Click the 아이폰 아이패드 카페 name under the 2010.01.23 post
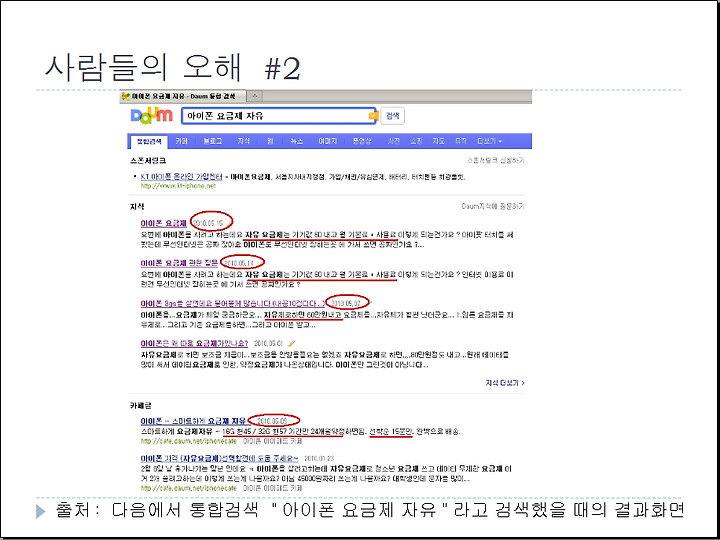 pos(273,489)
